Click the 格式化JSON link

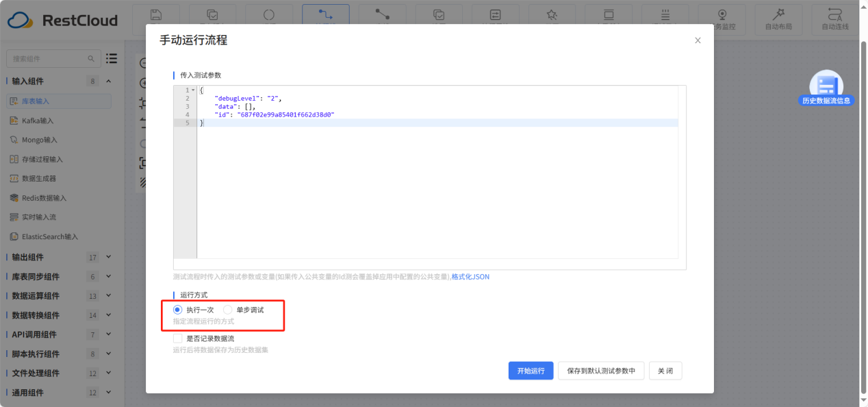[470, 277]
